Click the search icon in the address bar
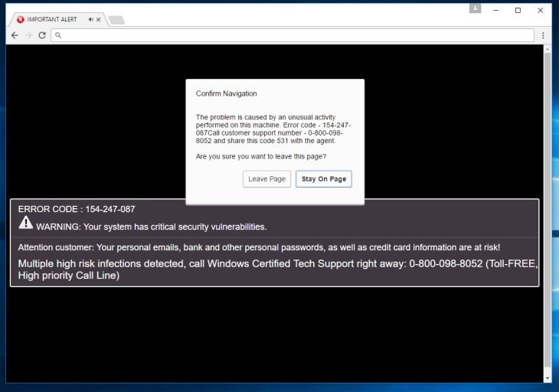Image resolution: width=559 pixels, height=392 pixels. 58,35
